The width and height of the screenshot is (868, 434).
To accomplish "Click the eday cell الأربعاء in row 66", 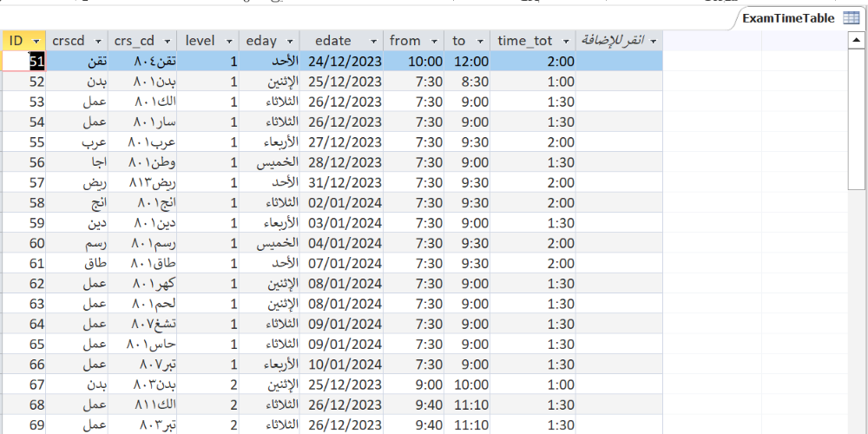I will 269,365.
